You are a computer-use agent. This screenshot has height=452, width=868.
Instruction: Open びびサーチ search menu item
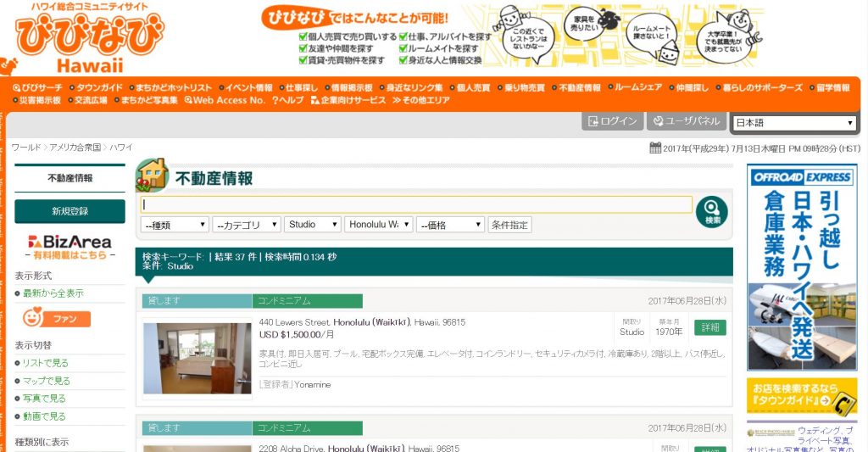pos(37,87)
